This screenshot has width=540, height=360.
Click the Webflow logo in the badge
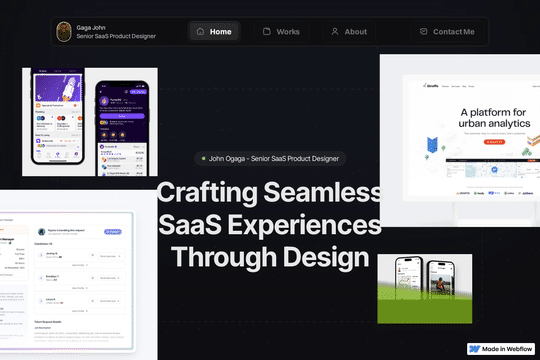(x=475, y=349)
